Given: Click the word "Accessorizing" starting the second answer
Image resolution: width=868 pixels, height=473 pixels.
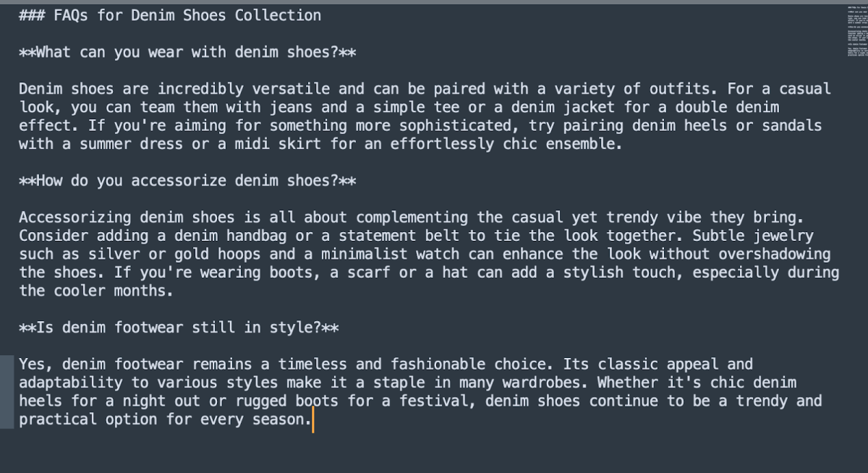Looking at the screenshot, I should click(75, 218).
